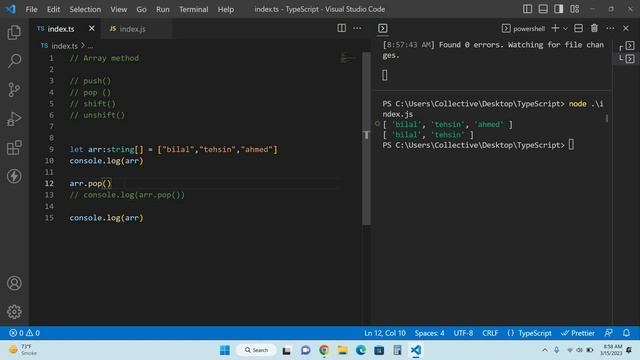
Task: Open the Thunder Client lightning icon
Action: [x=14, y=176]
